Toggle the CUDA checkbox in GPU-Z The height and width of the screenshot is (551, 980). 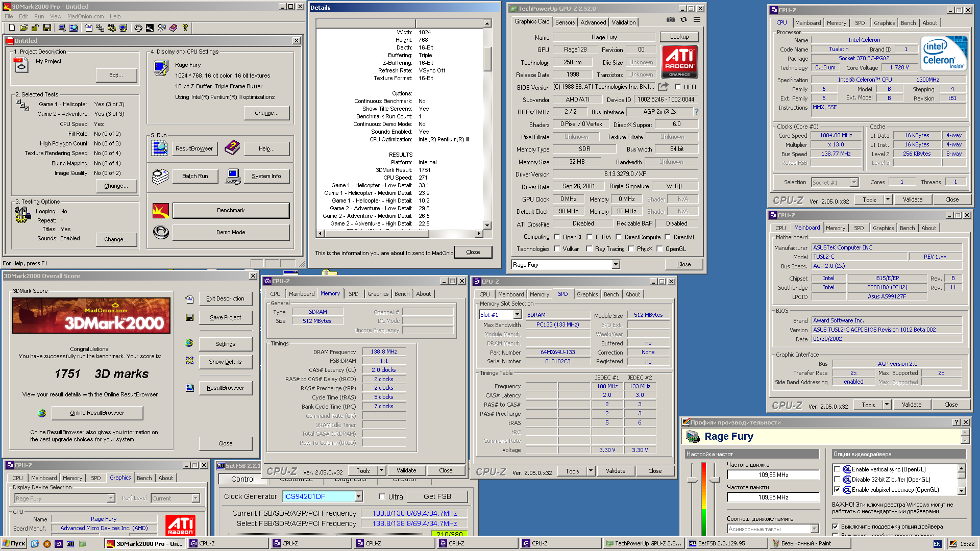(590, 237)
